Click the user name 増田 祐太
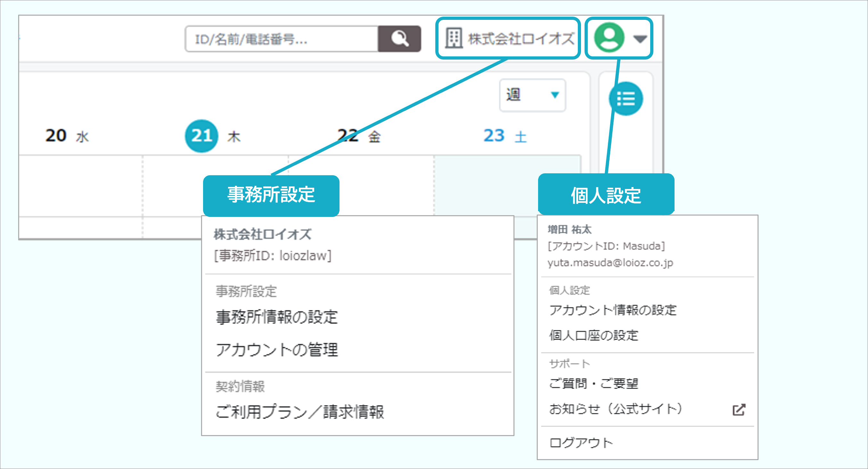Screen dimensions: 868x469 coord(569,229)
